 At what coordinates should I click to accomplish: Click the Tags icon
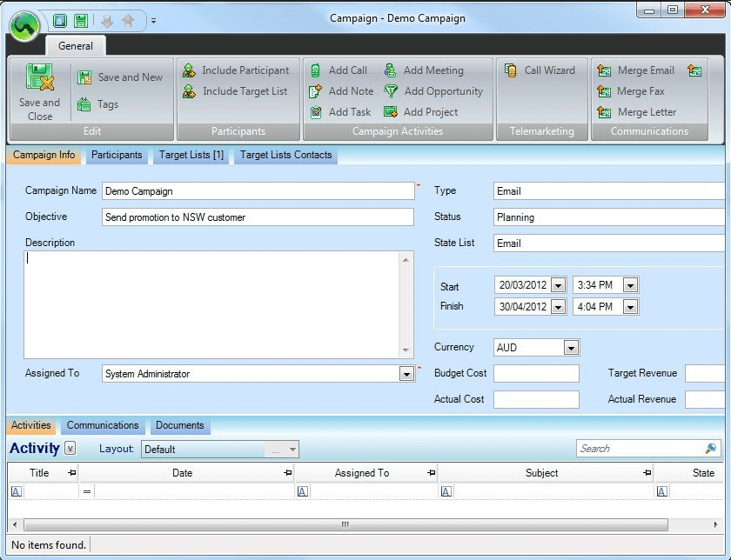coord(84,104)
